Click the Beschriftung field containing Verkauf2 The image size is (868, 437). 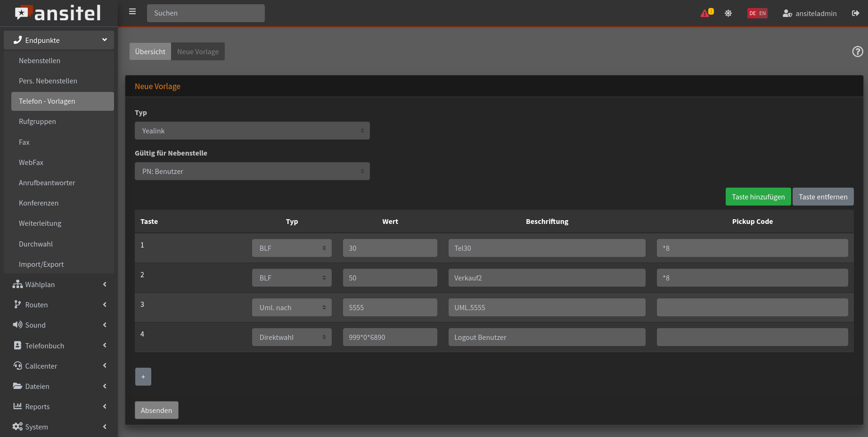coord(547,278)
